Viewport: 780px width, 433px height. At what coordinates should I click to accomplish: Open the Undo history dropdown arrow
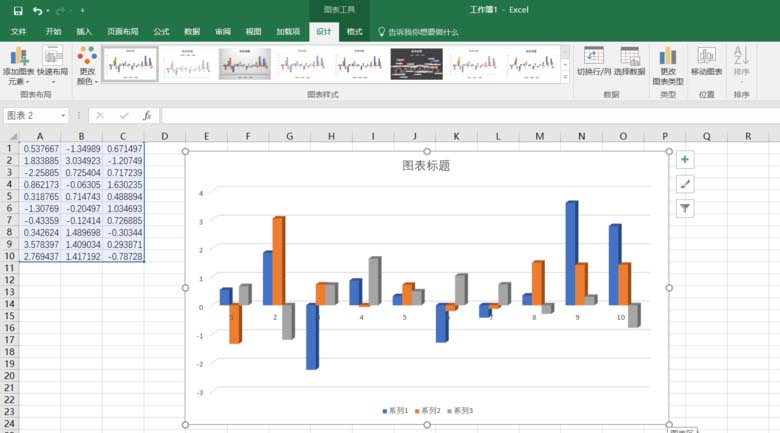[x=48, y=10]
